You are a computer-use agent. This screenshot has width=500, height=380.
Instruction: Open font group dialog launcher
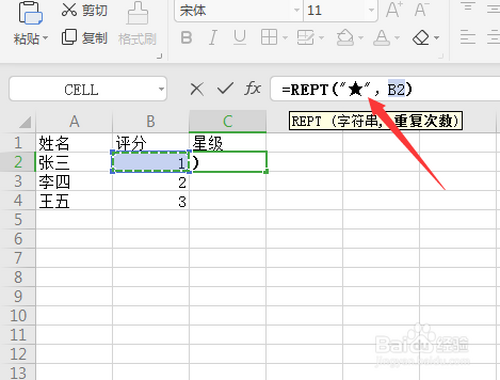tap(441, 56)
